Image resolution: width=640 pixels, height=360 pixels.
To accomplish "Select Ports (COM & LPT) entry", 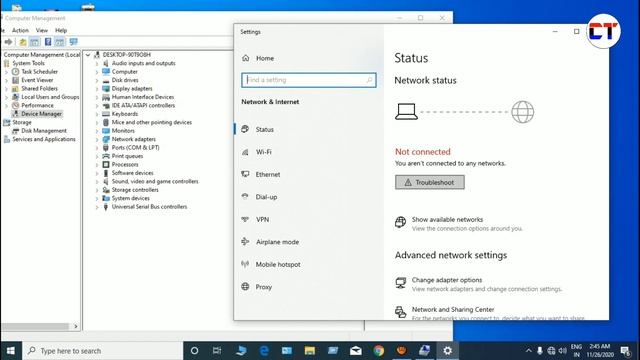I will 135,148.
